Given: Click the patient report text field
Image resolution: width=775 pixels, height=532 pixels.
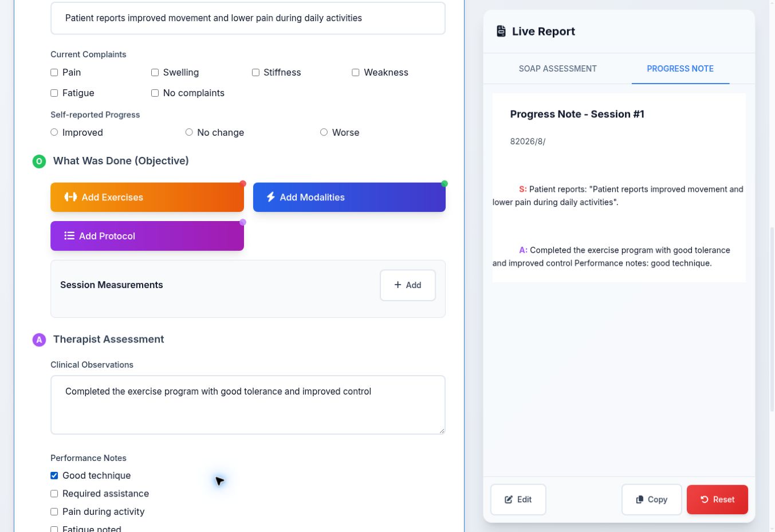Looking at the screenshot, I should 248,18.
